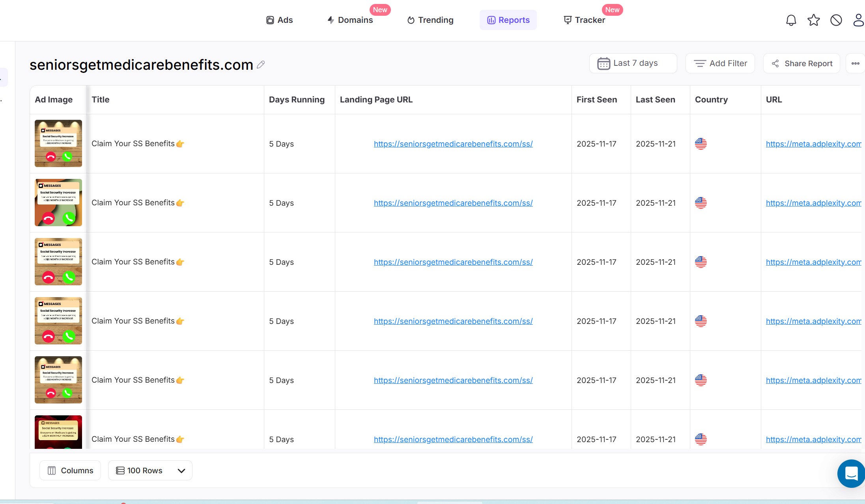Switch to the Tracker tab
This screenshot has width=865, height=504.
[x=584, y=20]
